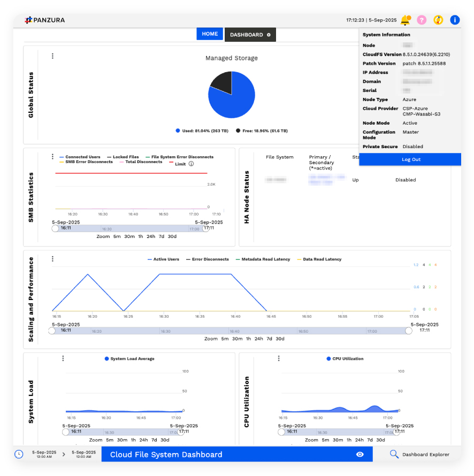Toggle System Load Average legend

[129, 358]
